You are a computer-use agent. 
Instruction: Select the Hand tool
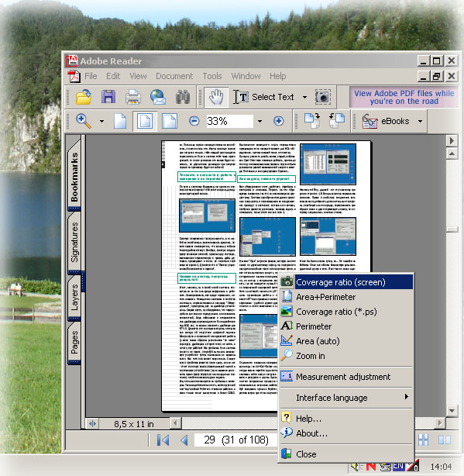pyautogui.click(x=216, y=97)
